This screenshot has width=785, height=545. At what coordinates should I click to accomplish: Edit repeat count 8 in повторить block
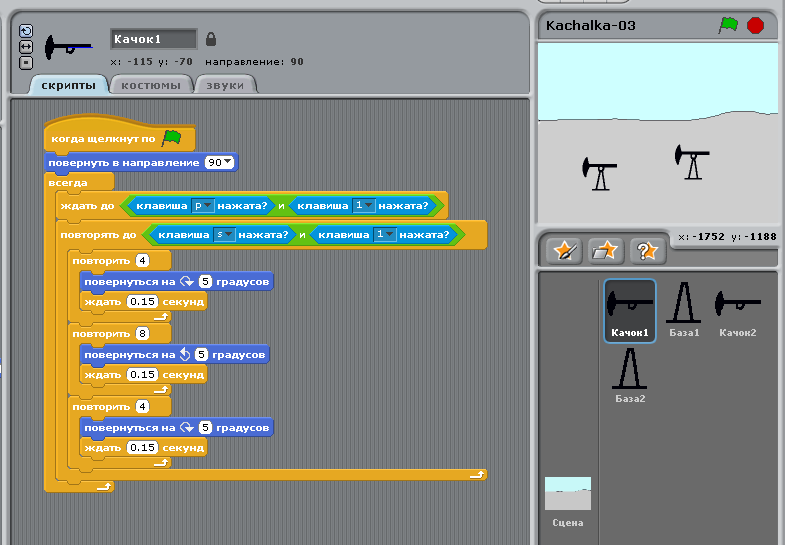[142, 334]
